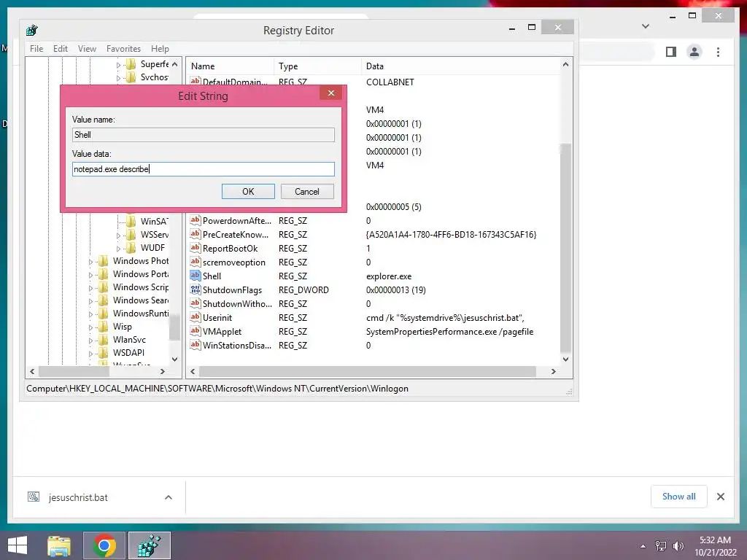
Task: Click the Wisp folder icon
Action: pyautogui.click(x=103, y=327)
